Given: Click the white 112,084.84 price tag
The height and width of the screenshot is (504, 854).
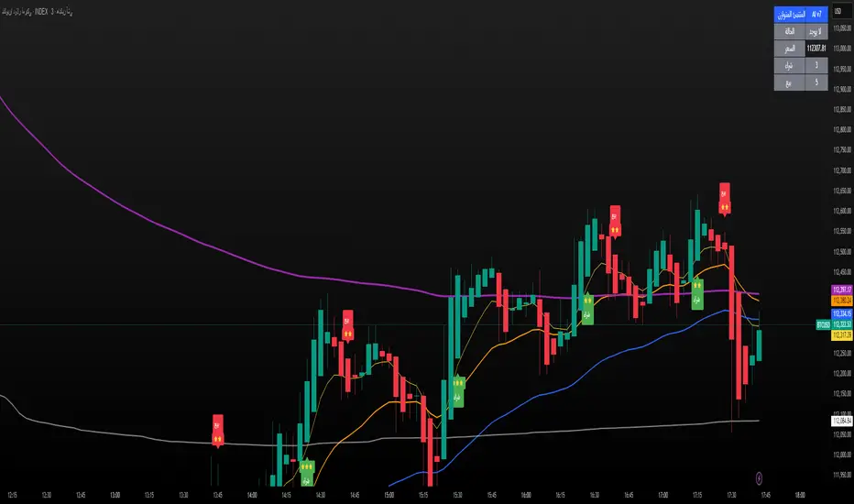Looking at the screenshot, I should point(842,420).
